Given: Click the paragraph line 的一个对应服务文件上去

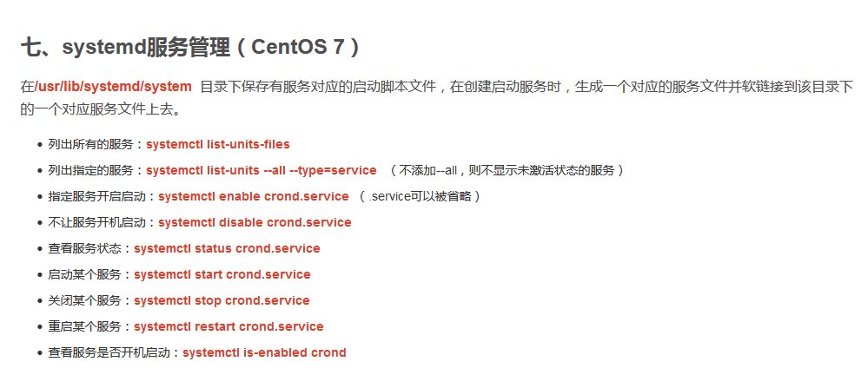Looking at the screenshot, I should [101, 109].
